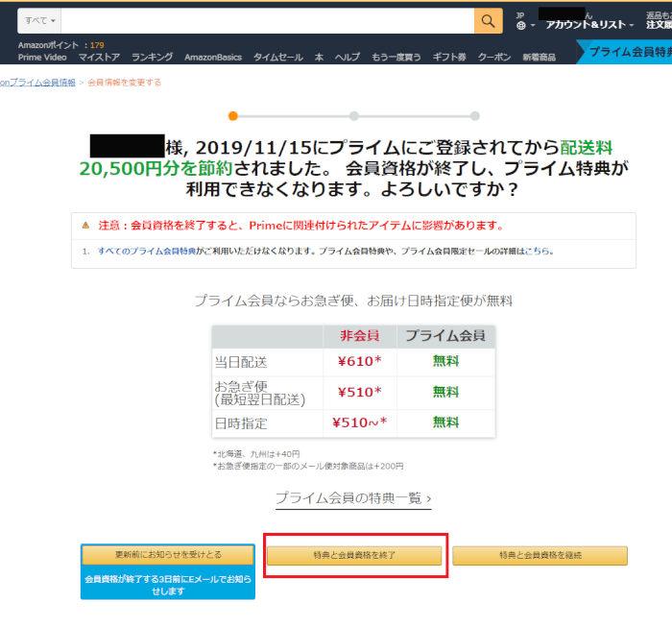Click the first orange progress step dot
Screen dimensions: 672x627
point(232,116)
